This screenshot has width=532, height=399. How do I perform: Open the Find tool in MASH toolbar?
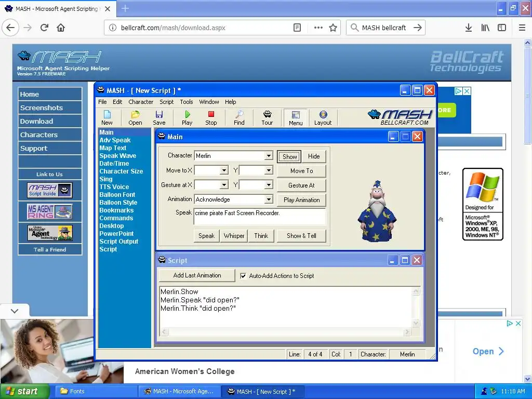(239, 118)
